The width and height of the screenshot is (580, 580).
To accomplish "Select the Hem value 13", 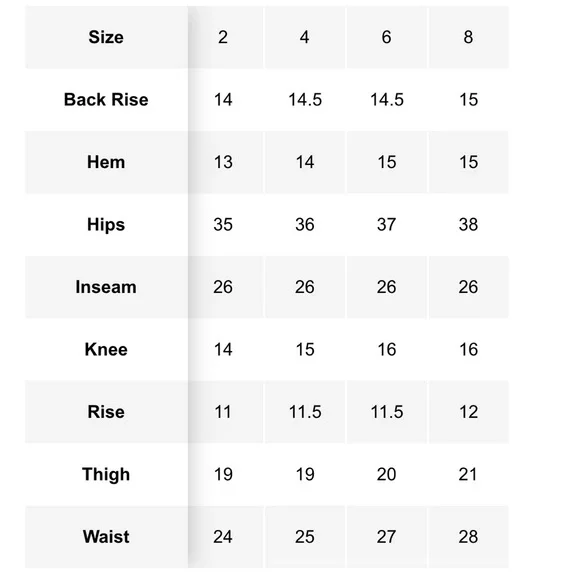I will [x=223, y=162].
